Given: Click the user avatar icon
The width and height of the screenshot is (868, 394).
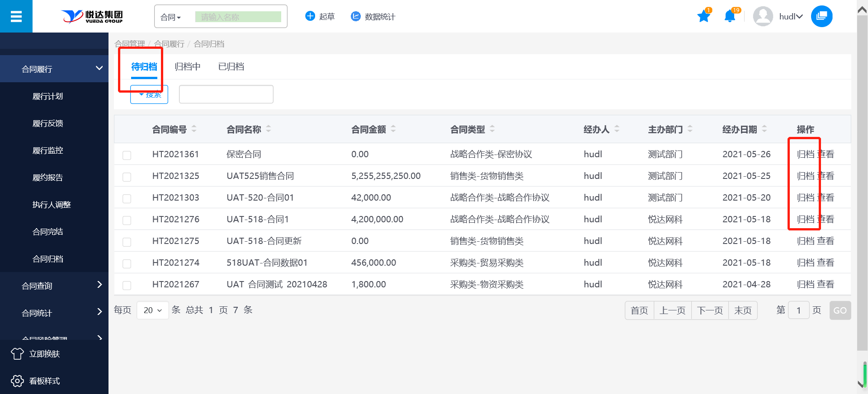Looking at the screenshot, I should tap(763, 17).
